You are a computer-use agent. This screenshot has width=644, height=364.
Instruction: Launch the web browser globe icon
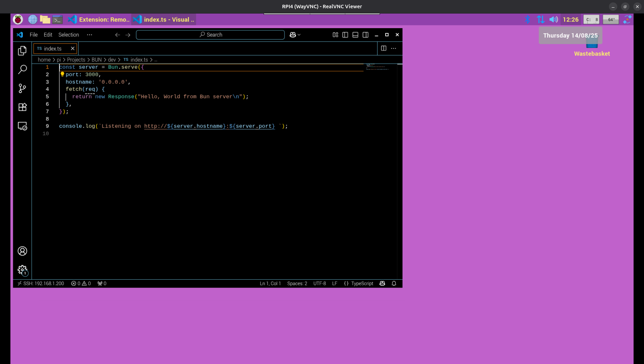point(33,19)
